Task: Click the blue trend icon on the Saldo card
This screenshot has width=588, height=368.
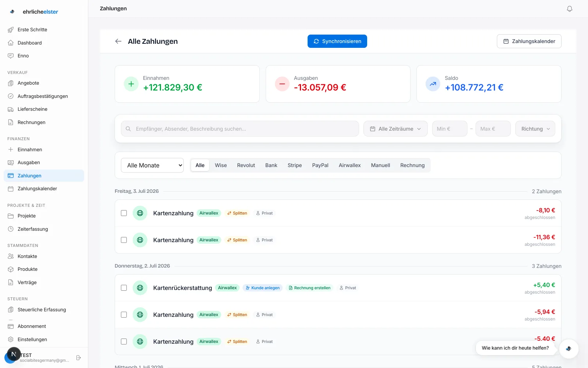Action: 433,84
